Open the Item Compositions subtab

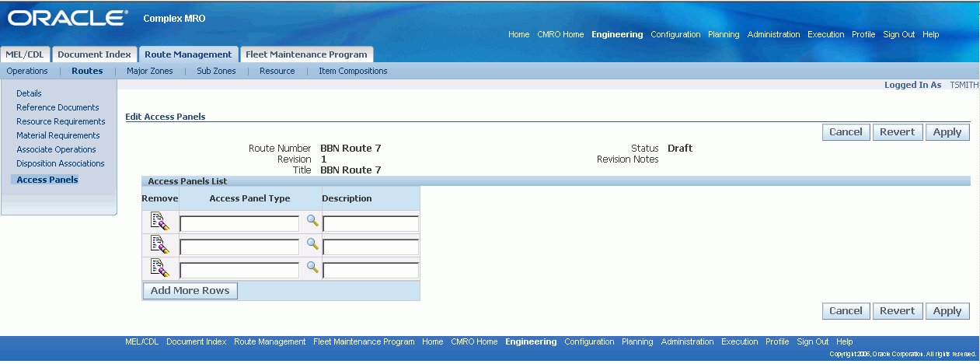click(x=353, y=71)
